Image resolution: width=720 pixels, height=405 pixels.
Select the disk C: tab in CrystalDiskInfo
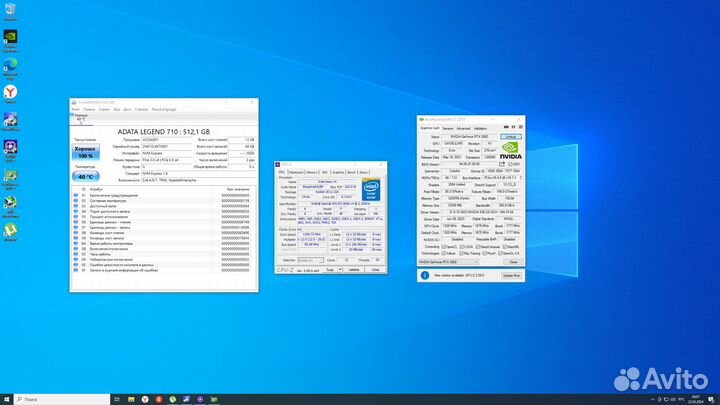pos(81,118)
